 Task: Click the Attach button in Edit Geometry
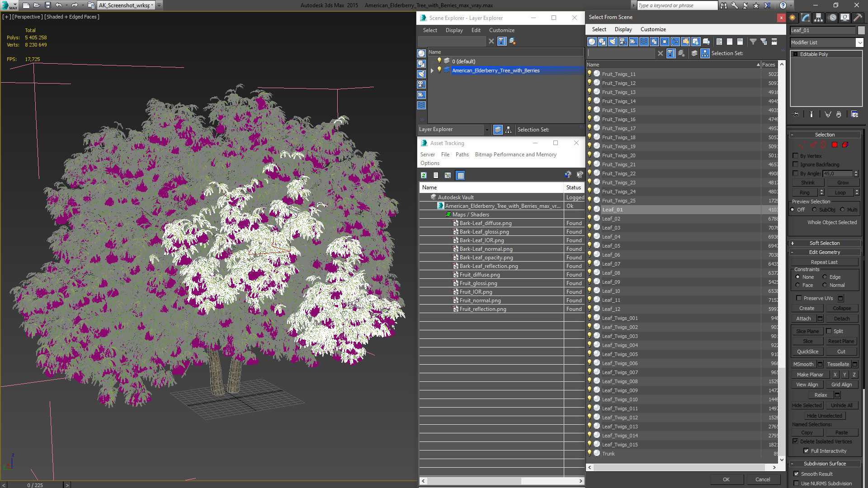[803, 319]
